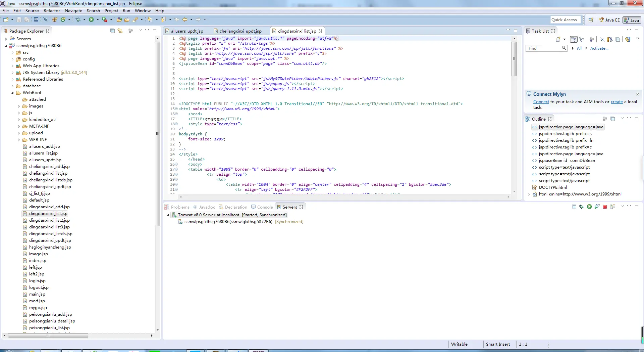Viewport: 644px width, 352px height.
Task: Click the Package Explorer horizontal scrollbar thumb
Action: (48, 336)
